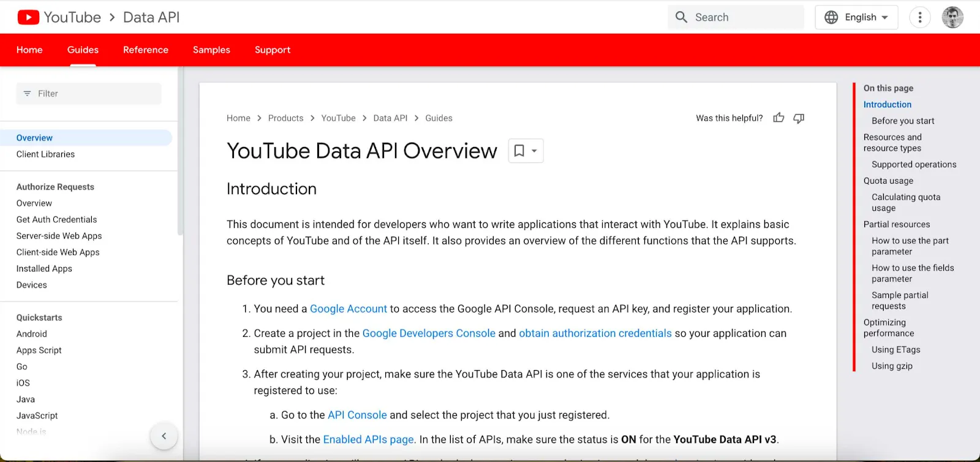The image size is (980, 462).
Task: Go to the Support tab
Action: click(273, 50)
